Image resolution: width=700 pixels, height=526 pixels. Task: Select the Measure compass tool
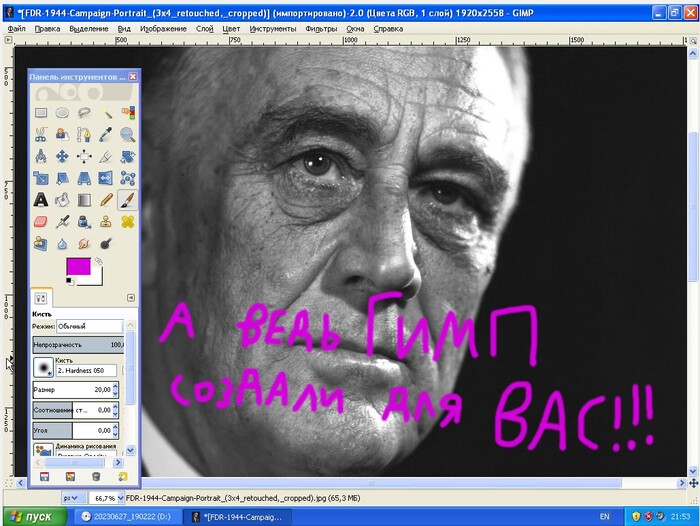click(41, 156)
